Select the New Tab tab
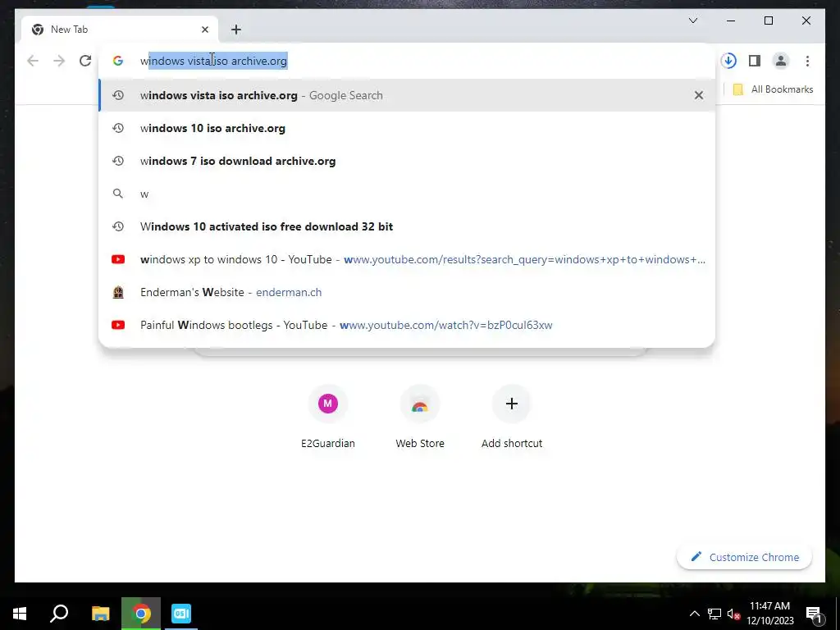This screenshot has height=630, width=840. click(120, 30)
